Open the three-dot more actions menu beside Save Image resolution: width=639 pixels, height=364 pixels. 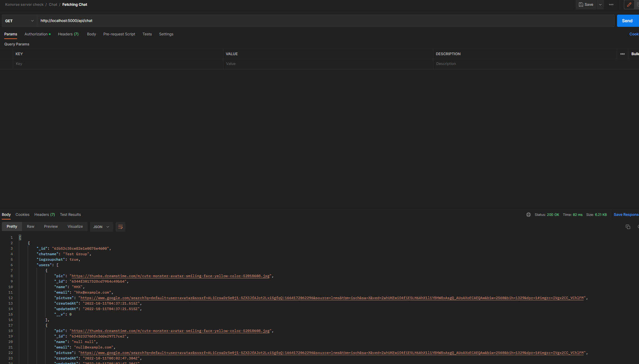(611, 5)
